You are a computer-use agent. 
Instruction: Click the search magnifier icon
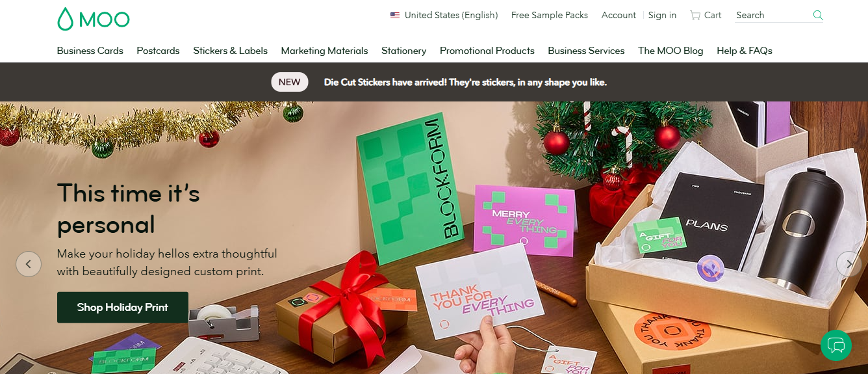point(818,15)
